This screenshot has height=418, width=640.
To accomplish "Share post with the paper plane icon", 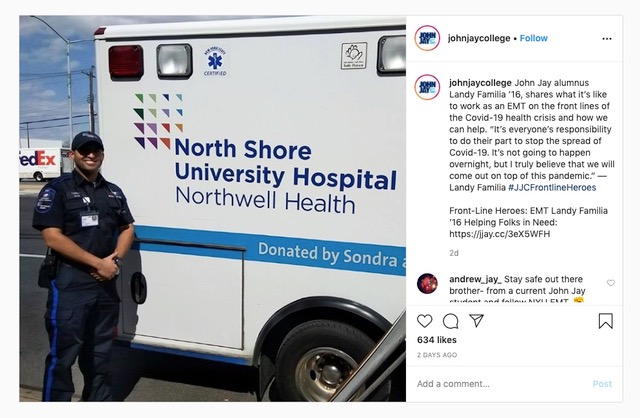I will click(x=476, y=320).
